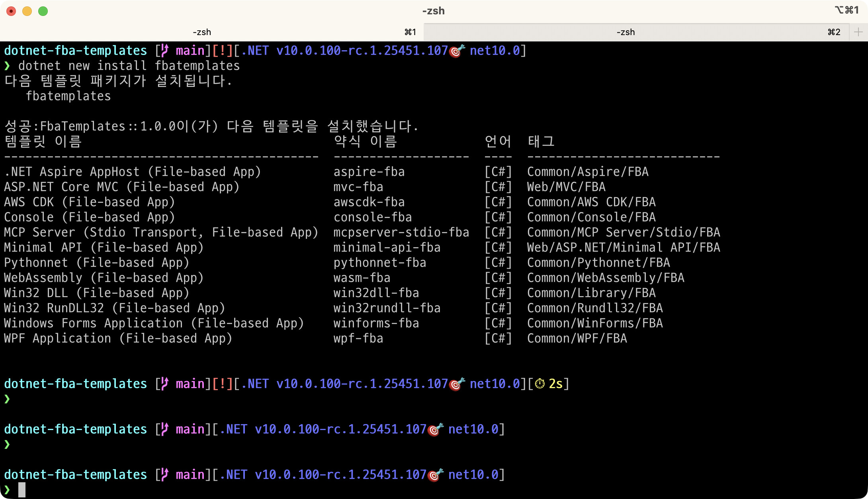868x499 pixels.
Task: Click "Minimal API (File-based App)" template name
Action: [104, 248]
